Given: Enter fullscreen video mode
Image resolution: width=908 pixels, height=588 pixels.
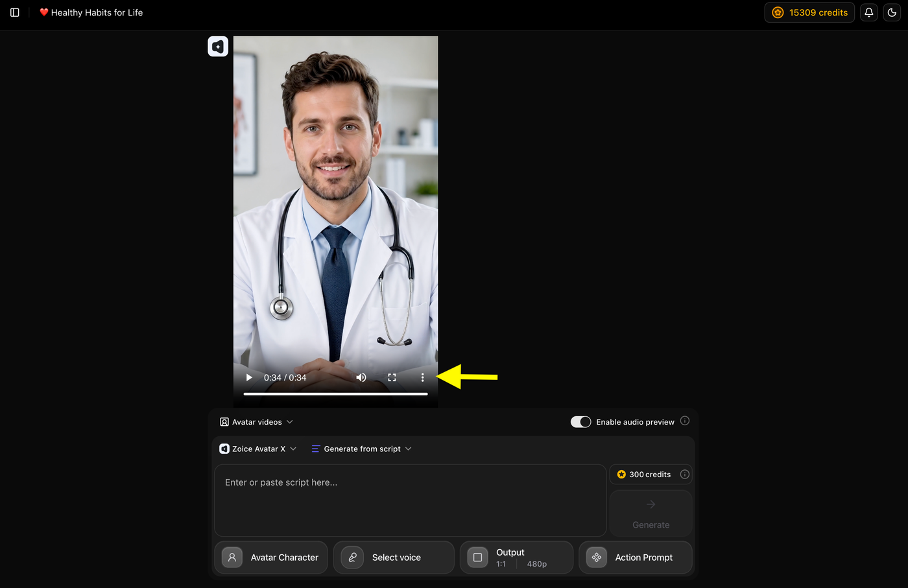Looking at the screenshot, I should pyautogui.click(x=392, y=377).
